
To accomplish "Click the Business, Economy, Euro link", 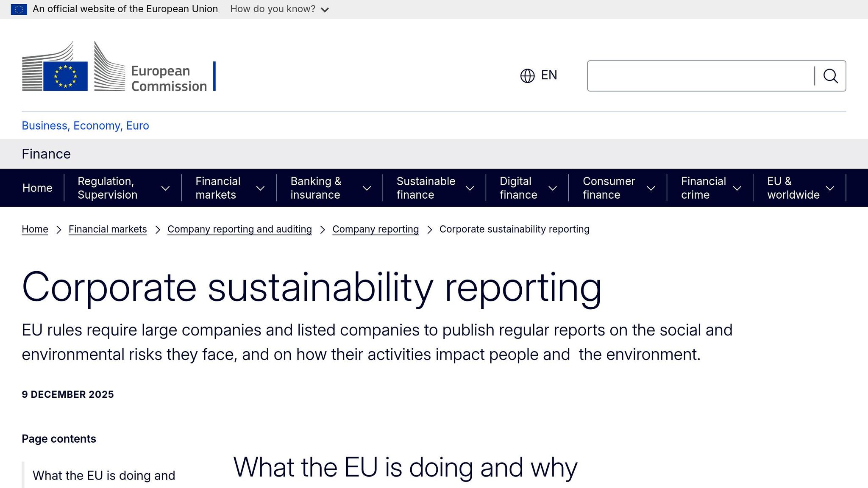I will click(x=85, y=125).
